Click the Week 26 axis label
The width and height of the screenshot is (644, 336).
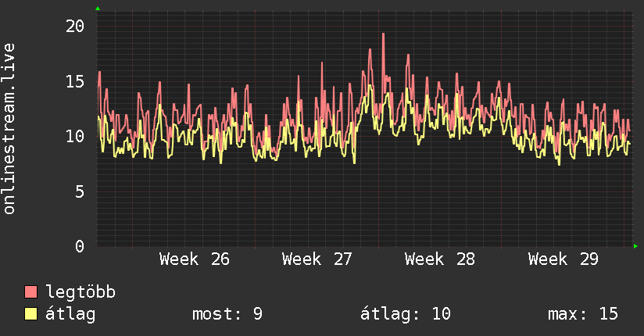point(195,259)
